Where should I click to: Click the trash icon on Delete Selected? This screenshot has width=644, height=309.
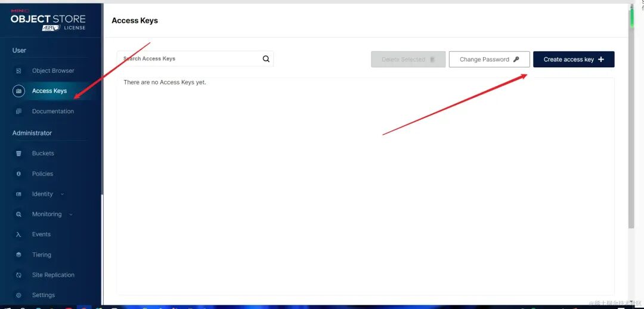coord(432,60)
